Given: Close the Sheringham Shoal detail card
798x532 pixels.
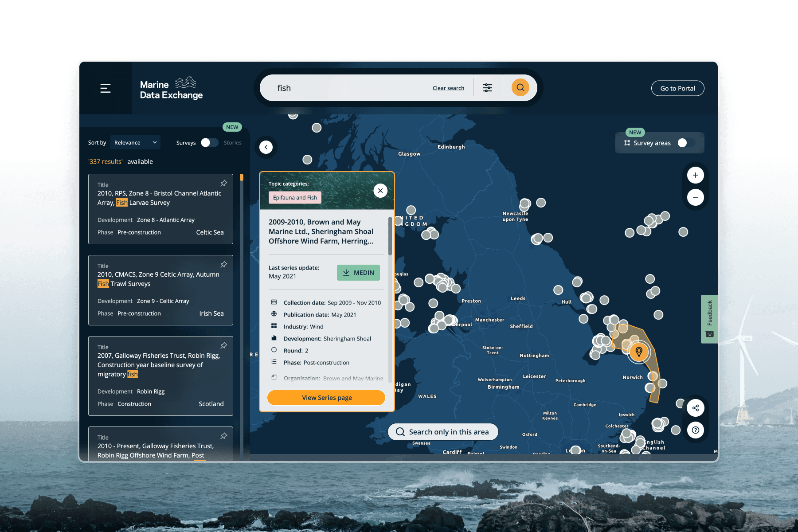Looking at the screenshot, I should pyautogui.click(x=380, y=191).
